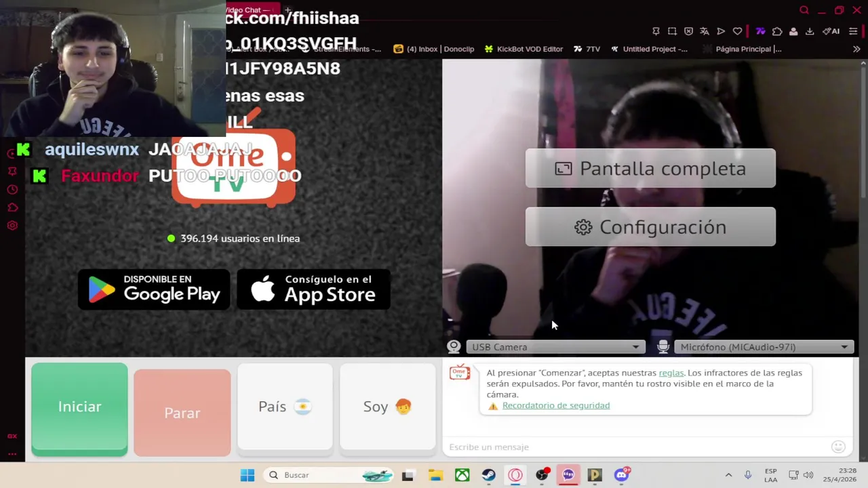Click the send/play arrow toolbar icon

(x=721, y=31)
